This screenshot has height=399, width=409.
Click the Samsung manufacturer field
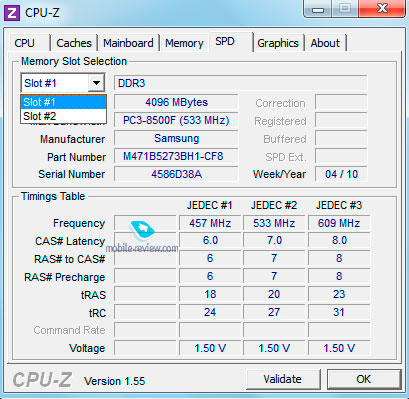point(176,138)
